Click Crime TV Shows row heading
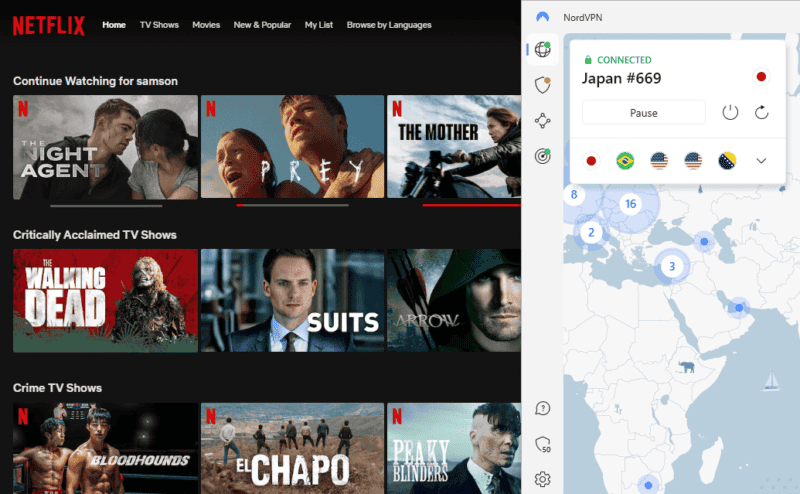This screenshot has height=494, width=800. tap(57, 388)
